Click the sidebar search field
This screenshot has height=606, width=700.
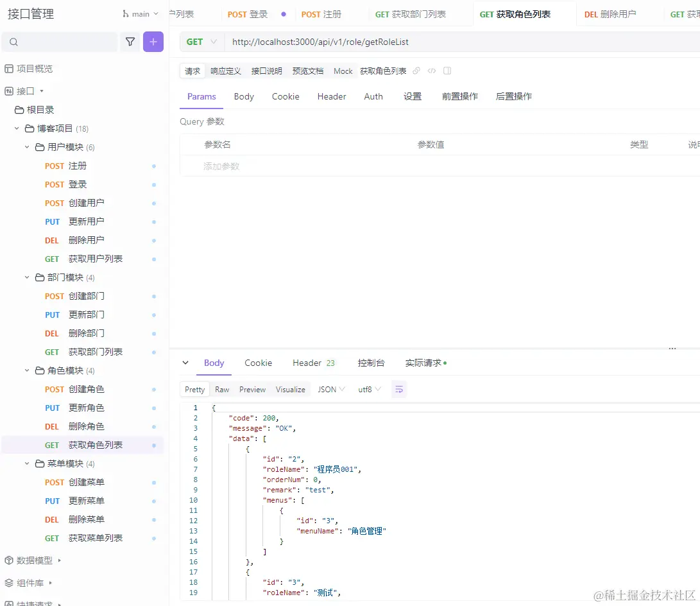(60, 42)
